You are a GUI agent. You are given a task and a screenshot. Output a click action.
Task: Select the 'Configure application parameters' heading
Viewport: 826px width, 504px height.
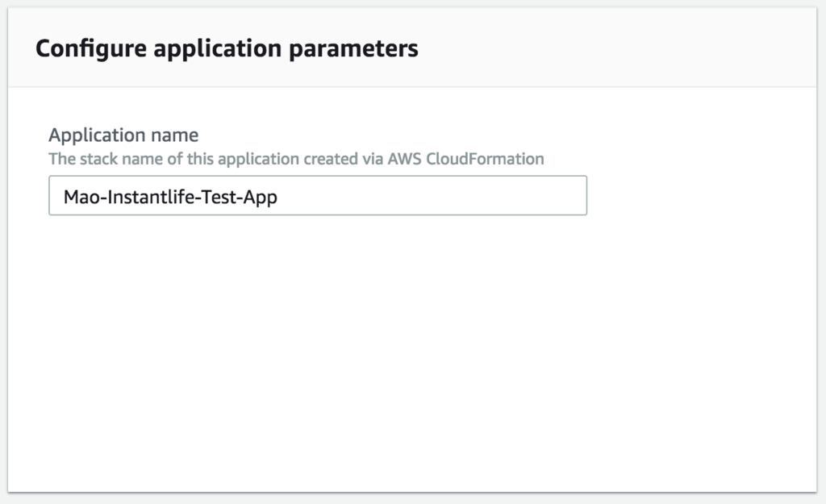[227, 48]
